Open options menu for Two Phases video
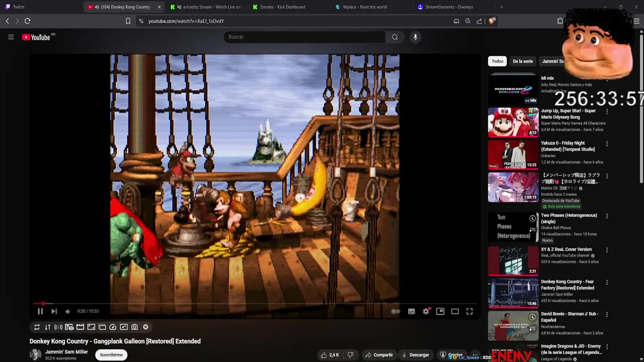 click(607, 216)
